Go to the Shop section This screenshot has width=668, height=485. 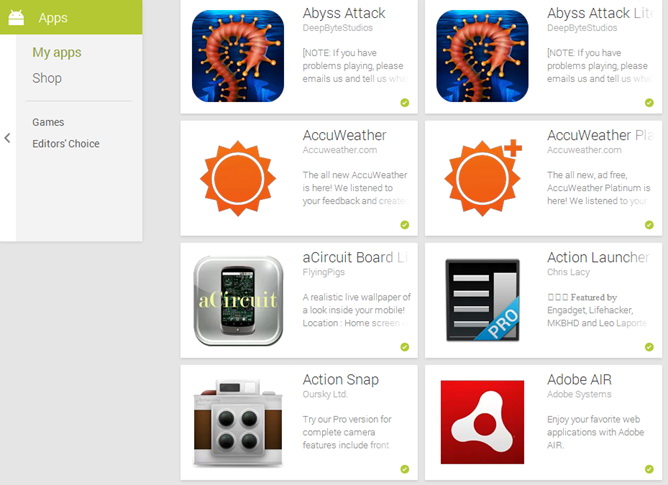coord(47,78)
